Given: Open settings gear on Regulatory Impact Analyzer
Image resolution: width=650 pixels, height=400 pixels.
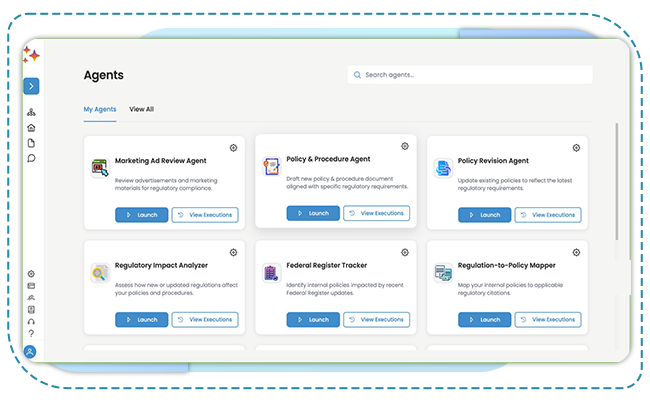Looking at the screenshot, I should [233, 252].
